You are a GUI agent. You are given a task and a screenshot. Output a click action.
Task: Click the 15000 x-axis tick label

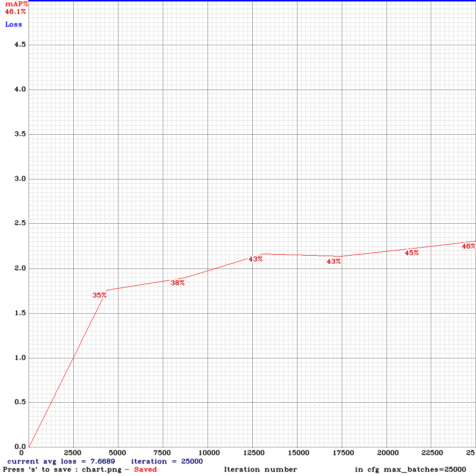[x=298, y=453]
